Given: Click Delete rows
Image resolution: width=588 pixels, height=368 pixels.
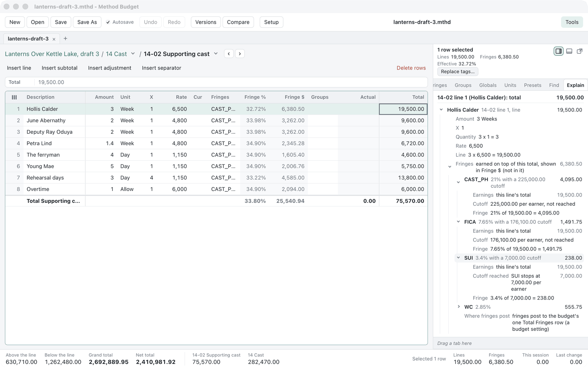Looking at the screenshot, I should point(411,68).
